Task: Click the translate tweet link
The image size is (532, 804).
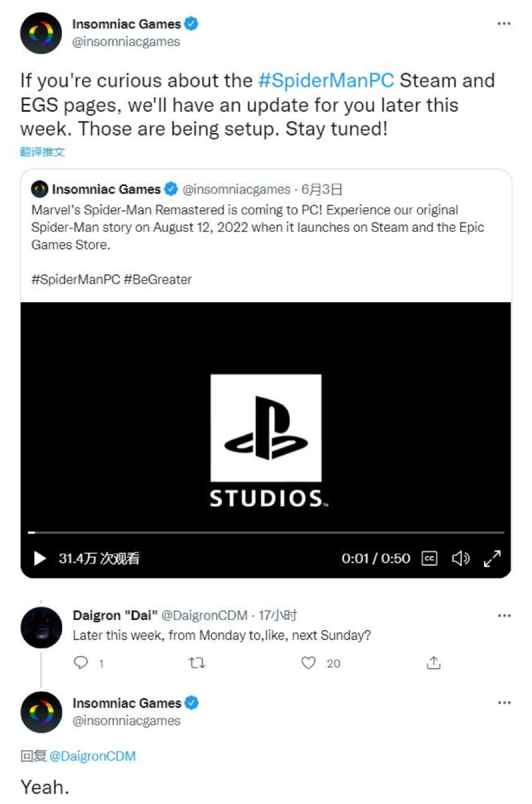Action: (x=42, y=152)
